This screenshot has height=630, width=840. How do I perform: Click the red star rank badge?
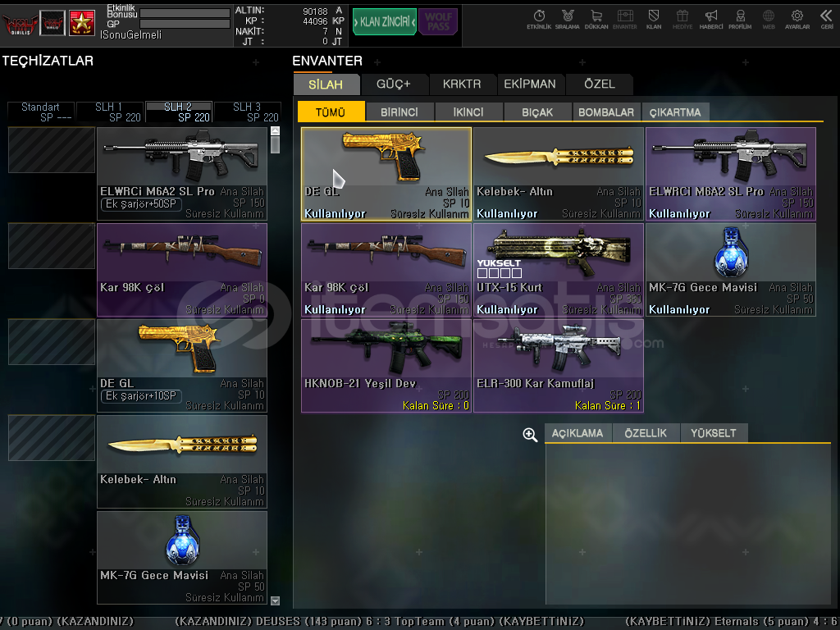(x=82, y=23)
